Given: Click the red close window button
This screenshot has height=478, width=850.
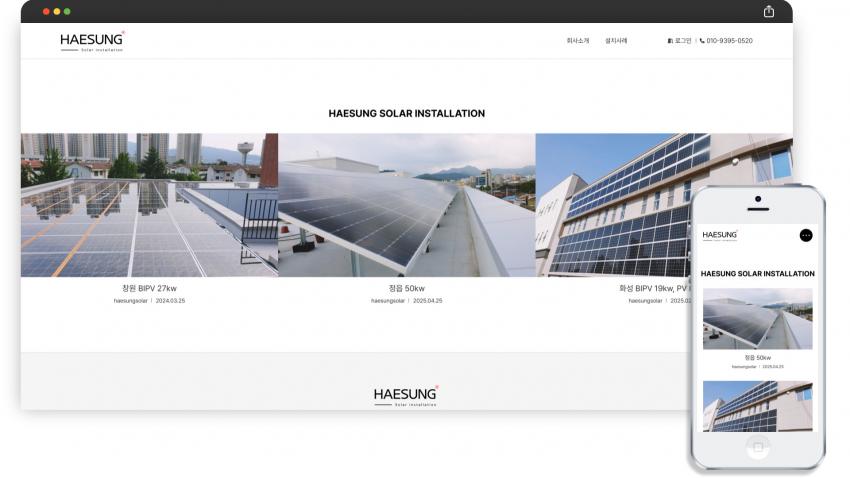Looking at the screenshot, I should (46, 11).
